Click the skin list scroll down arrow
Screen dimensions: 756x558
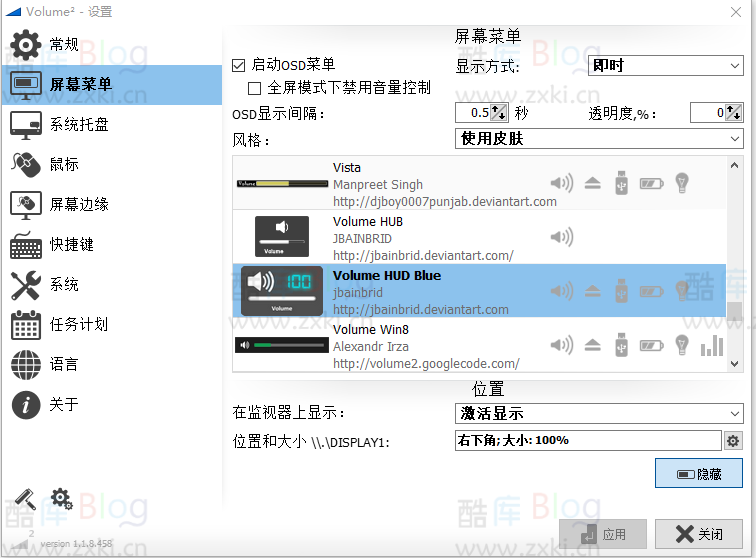pos(734,364)
